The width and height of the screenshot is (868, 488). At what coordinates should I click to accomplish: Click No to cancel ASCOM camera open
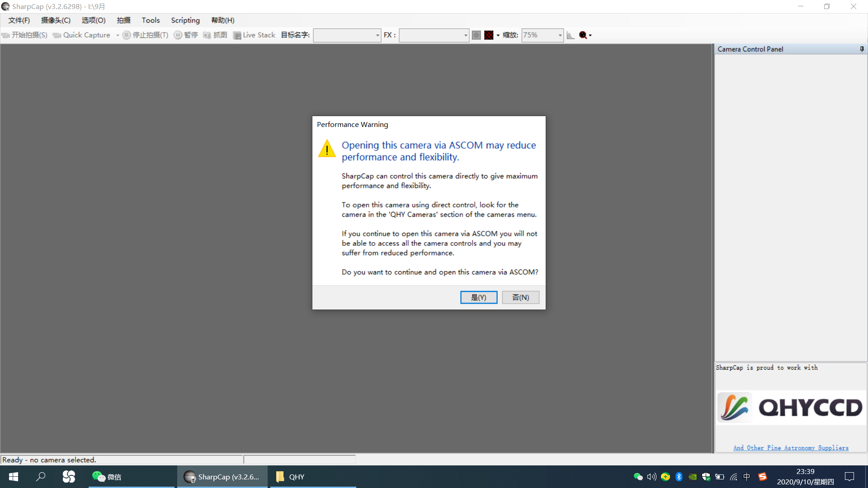(x=519, y=297)
